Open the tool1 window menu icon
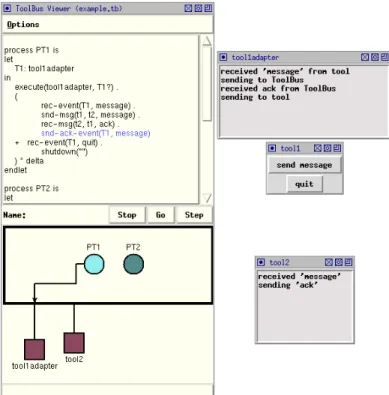This screenshot has height=395, width=389. (272, 148)
